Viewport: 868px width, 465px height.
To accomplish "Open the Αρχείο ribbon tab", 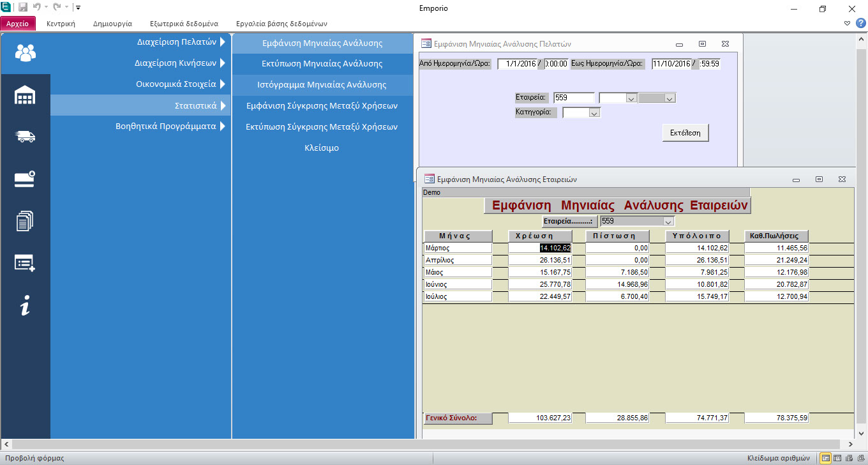I will click(18, 23).
